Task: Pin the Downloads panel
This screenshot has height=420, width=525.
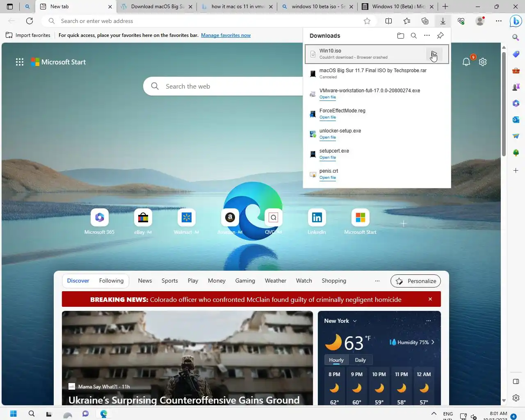Action: pos(440,36)
